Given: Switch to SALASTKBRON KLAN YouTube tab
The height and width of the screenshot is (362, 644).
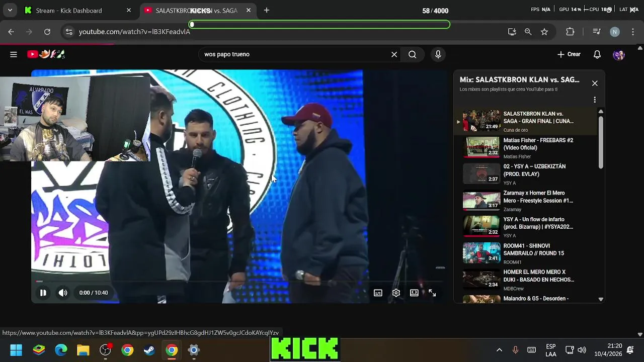Looking at the screenshot, I should (x=196, y=10).
